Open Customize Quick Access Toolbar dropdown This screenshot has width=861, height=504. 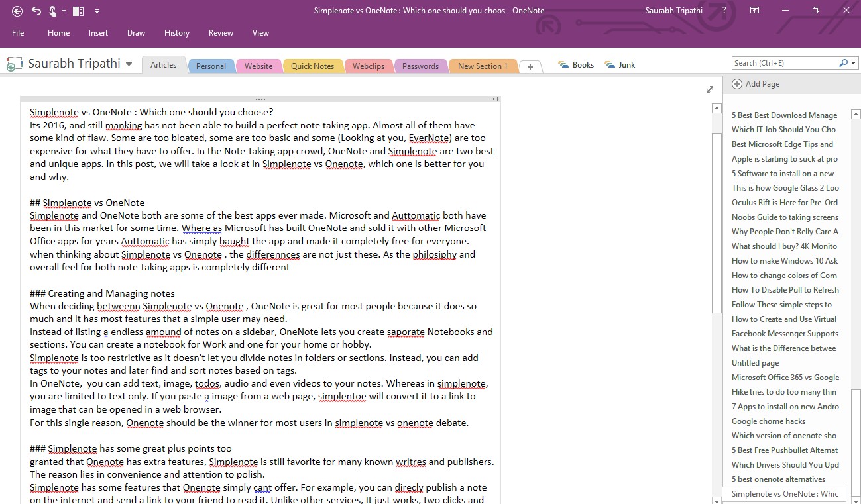click(x=97, y=11)
